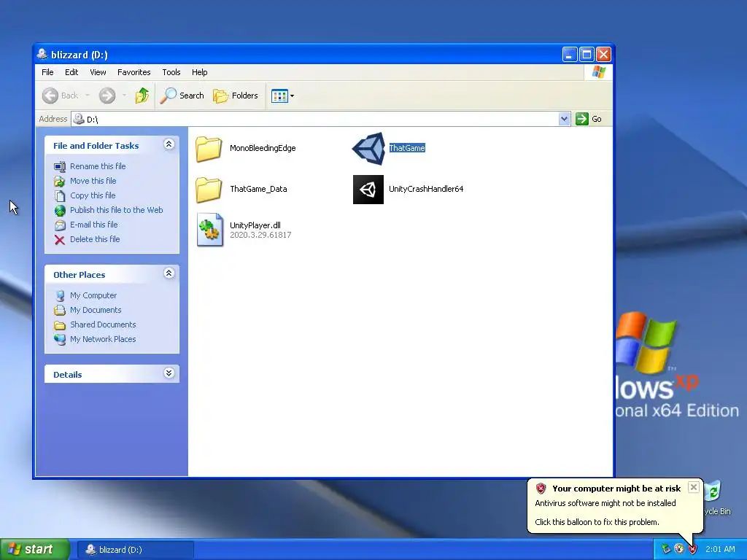The width and height of the screenshot is (747, 560).
Task: Click the Windows flag logo in menu bar
Action: pos(598,72)
